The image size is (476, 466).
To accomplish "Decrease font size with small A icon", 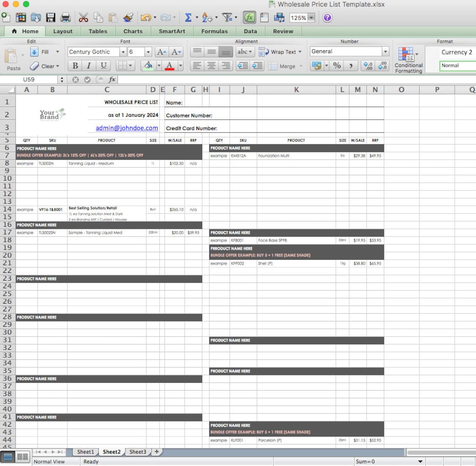I will pos(176,52).
